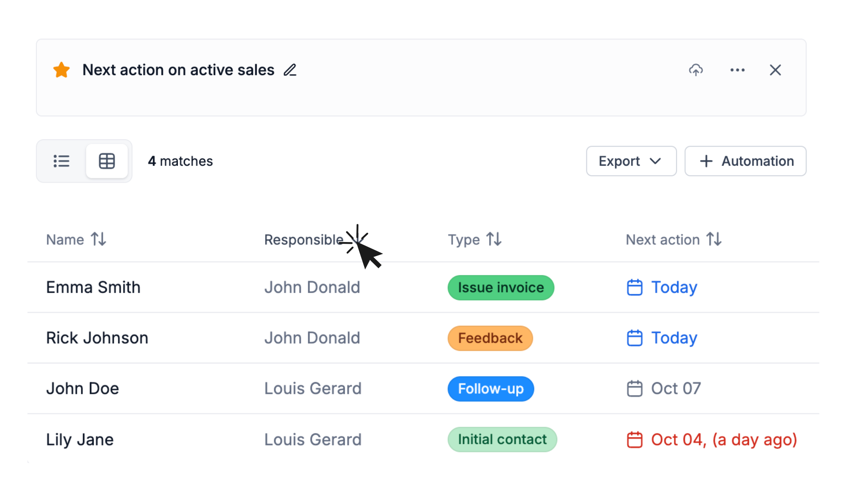Sort by the Responsible column header
The width and height of the screenshot is (868, 488).
point(304,239)
